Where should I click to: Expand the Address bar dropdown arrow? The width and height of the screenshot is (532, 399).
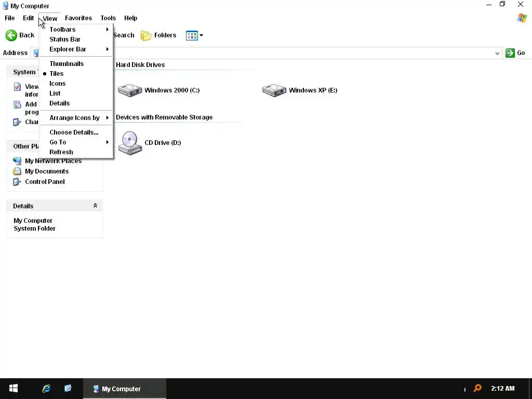click(497, 54)
